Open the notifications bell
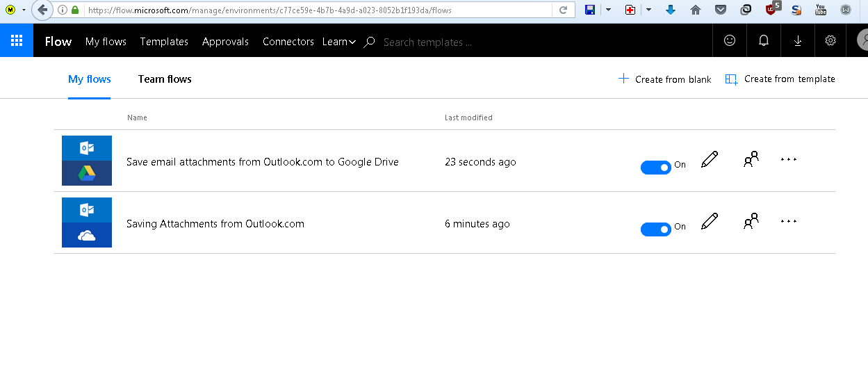This screenshot has width=868, height=372. tap(764, 41)
